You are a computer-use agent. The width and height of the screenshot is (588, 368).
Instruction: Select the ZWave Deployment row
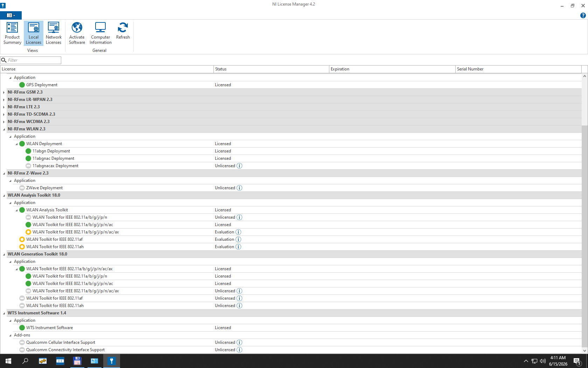tap(291, 188)
